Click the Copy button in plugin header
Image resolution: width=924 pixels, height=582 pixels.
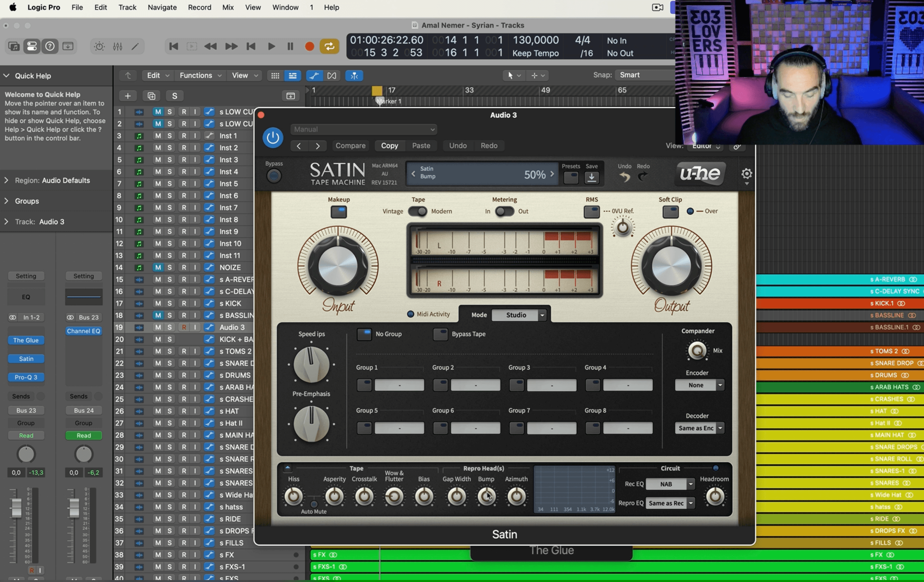click(x=390, y=146)
